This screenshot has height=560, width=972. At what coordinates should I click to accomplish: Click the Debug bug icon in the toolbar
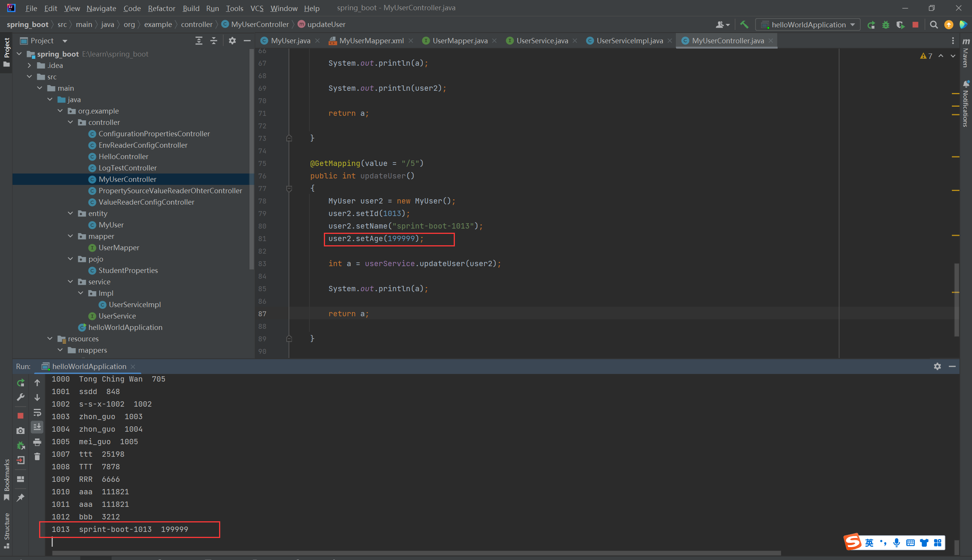click(886, 25)
